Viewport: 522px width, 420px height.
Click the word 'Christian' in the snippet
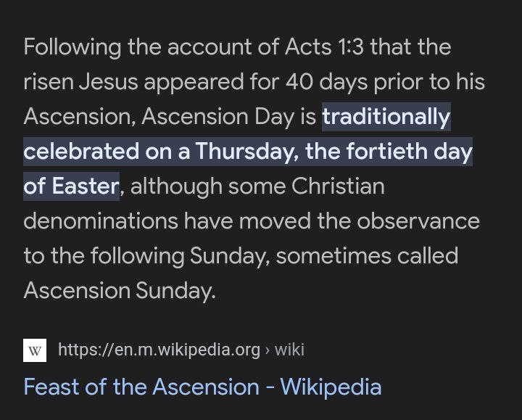[x=338, y=186]
